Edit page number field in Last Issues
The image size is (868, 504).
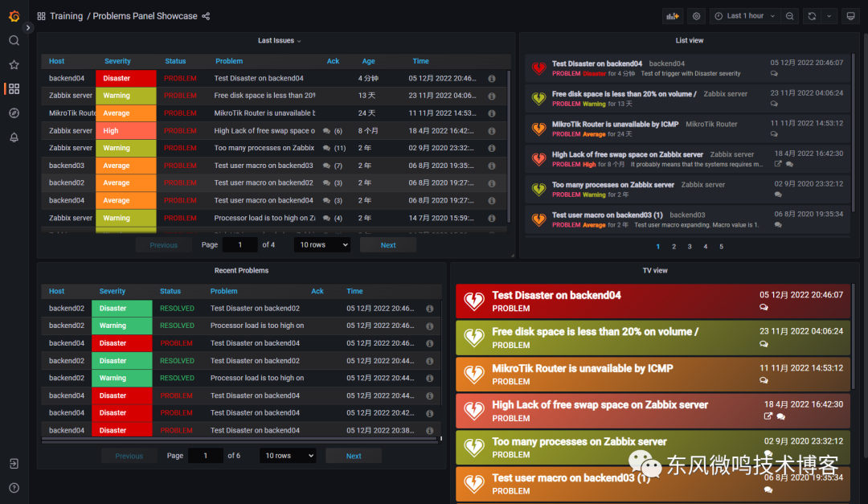tap(240, 245)
